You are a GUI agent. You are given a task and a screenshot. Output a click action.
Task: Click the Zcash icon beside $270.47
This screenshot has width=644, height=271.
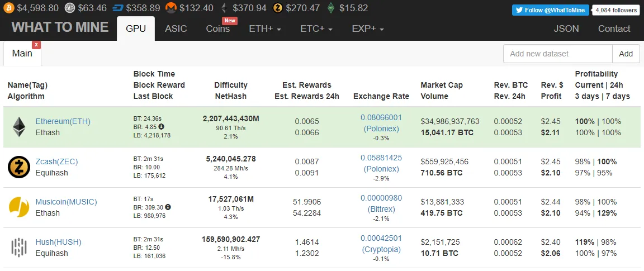pyautogui.click(x=278, y=8)
